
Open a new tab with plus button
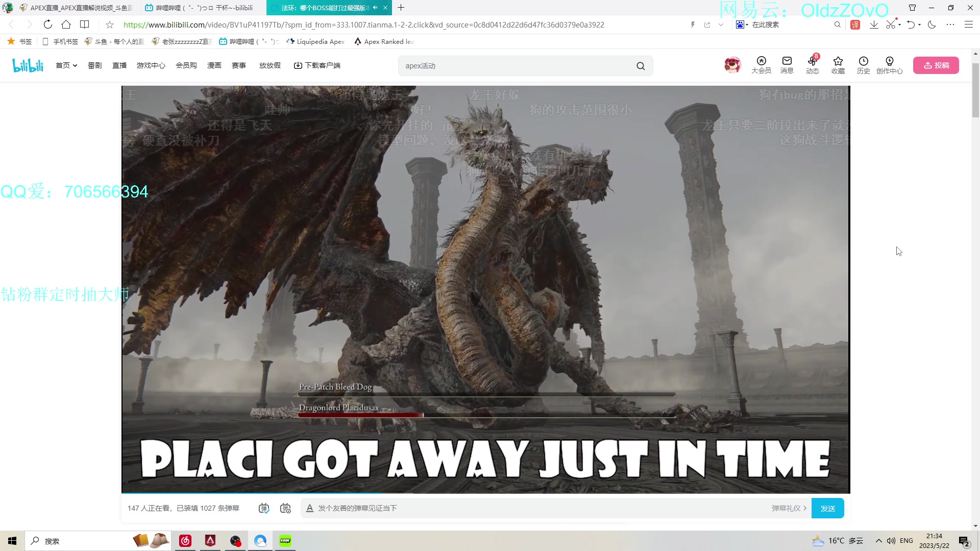(401, 8)
